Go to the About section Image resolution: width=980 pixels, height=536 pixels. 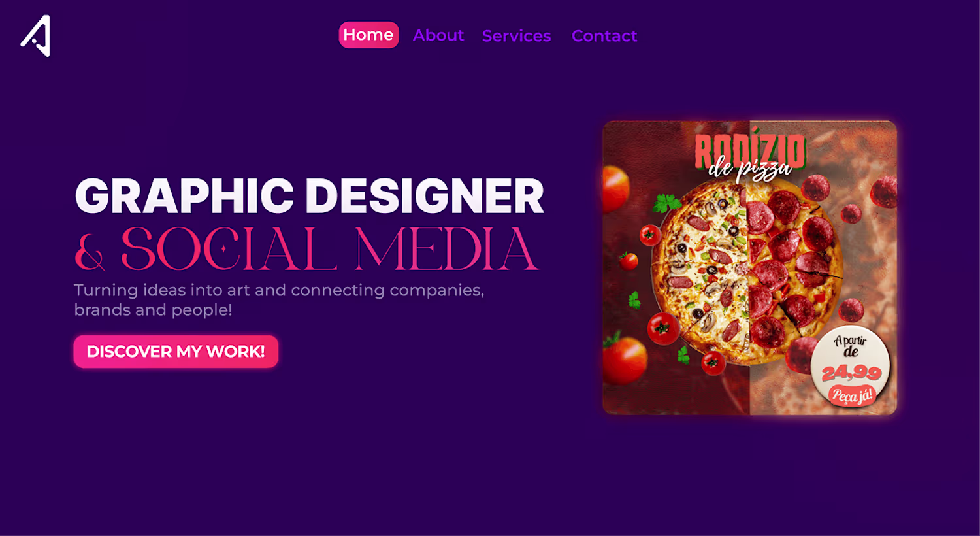point(438,35)
